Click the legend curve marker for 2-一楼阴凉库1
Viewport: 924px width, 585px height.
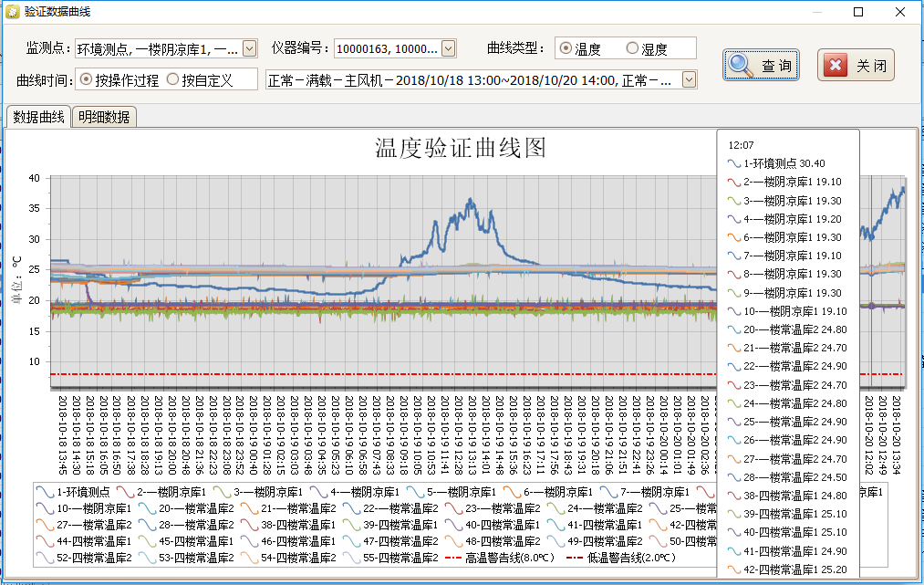pyautogui.click(x=126, y=492)
